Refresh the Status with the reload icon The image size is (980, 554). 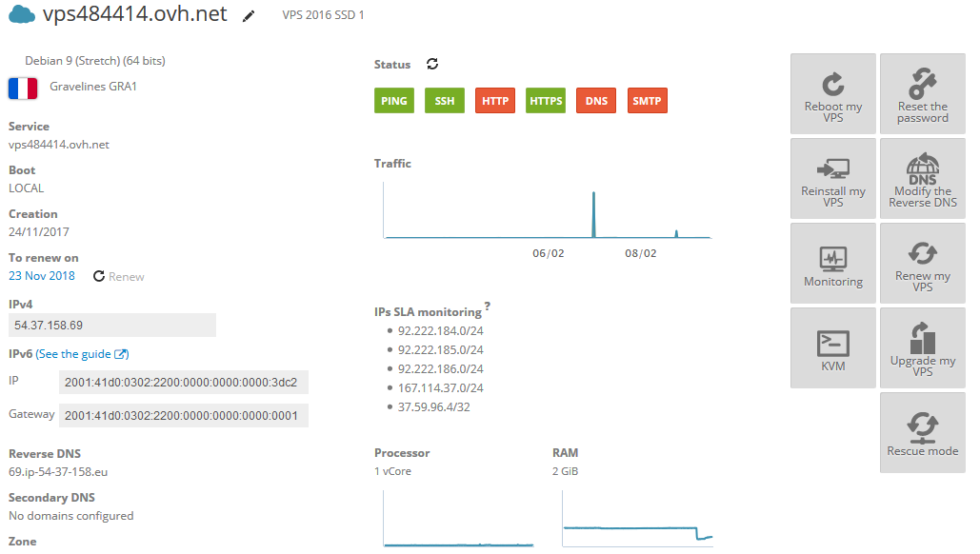(x=432, y=64)
